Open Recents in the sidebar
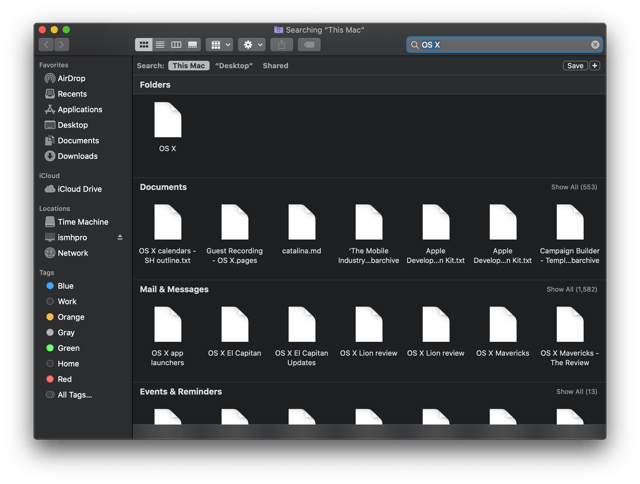Viewport: 640px width, 484px height. click(x=66, y=94)
